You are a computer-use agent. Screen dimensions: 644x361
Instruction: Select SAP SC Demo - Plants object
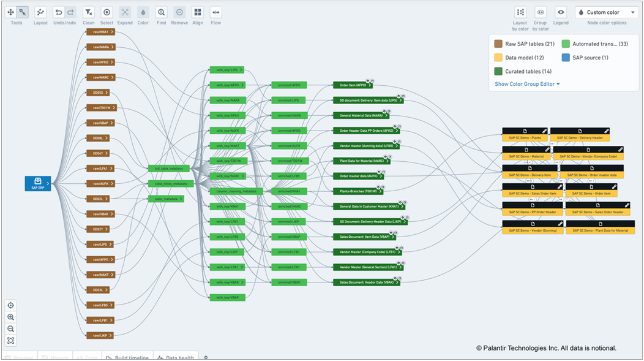525,135
